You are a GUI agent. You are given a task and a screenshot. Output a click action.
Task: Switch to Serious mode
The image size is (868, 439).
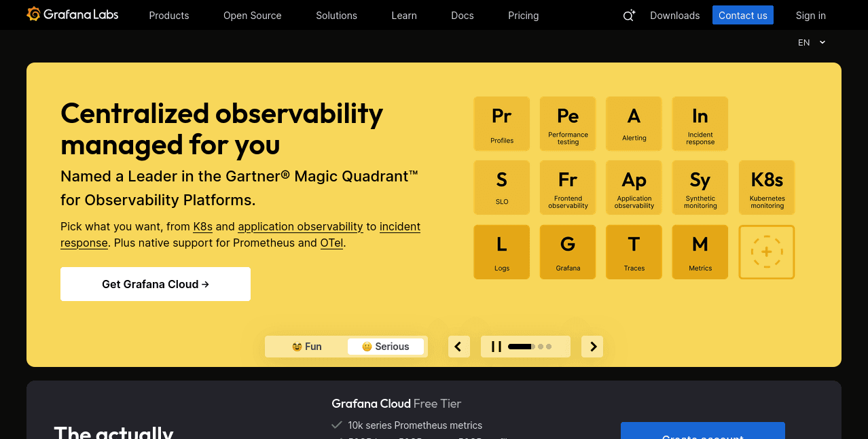tap(386, 347)
